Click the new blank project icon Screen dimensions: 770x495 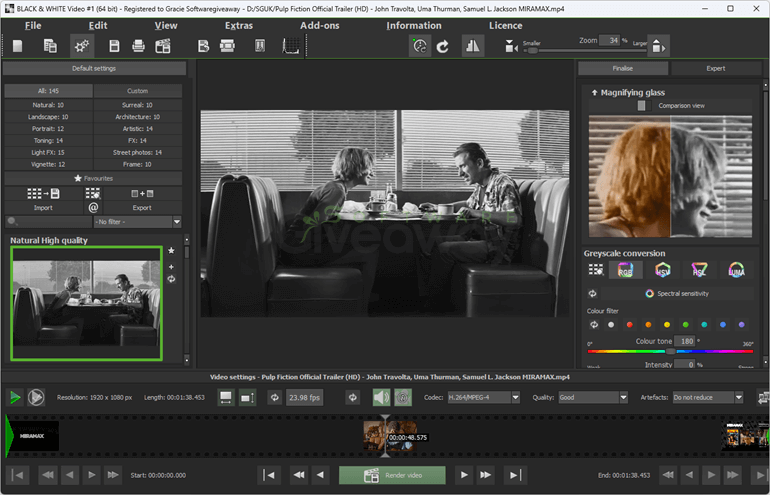(18, 46)
